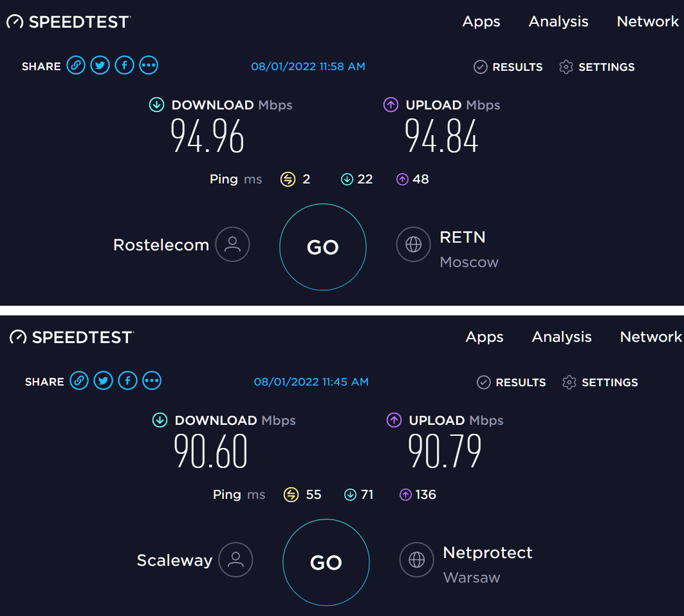This screenshot has height=616, width=684.
Task: Open SETTINGS in the top panel
Action: click(x=596, y=67)
